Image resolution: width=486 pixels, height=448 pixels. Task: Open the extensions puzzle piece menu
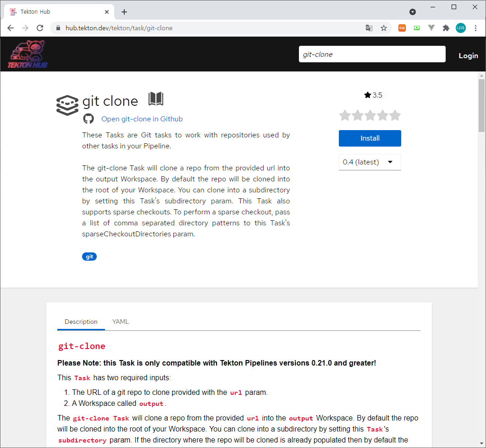tap(446, 28)
